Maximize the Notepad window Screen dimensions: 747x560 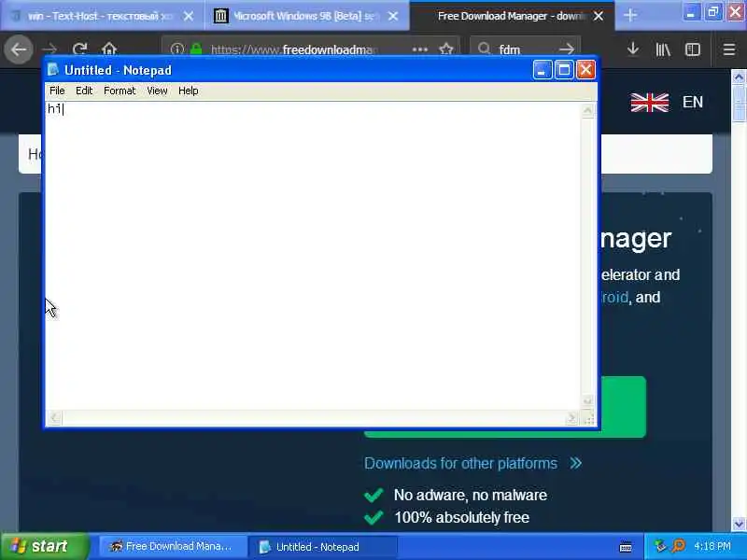click(564, 70)
